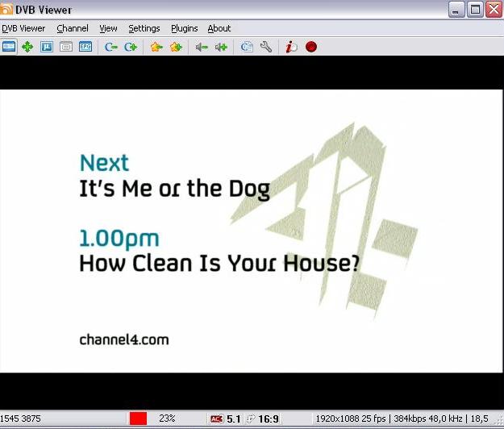Viewport: 504px width, 429px height.
Task: Open the View menu
Action: pos(108,28)
